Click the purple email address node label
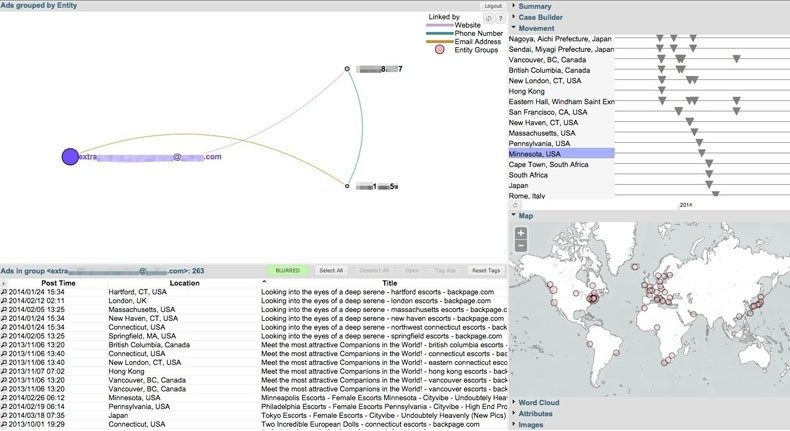This screenshot has width=790, height=431. [150, 157]
